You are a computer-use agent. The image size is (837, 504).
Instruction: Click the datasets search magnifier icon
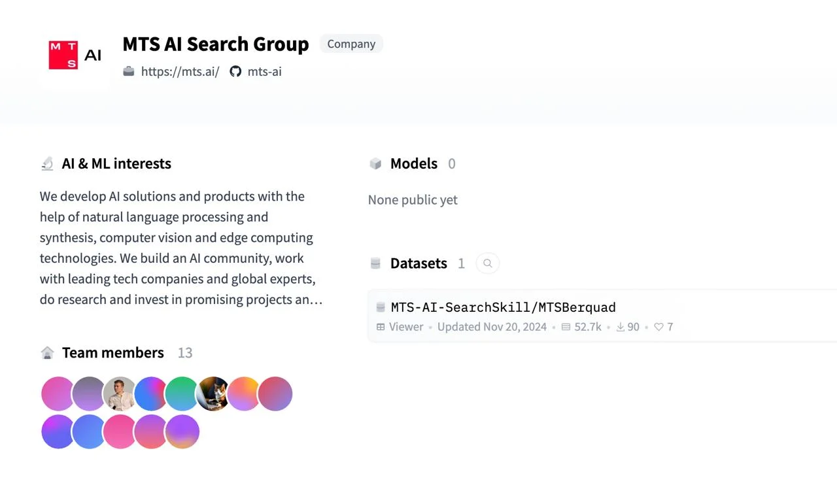point(487,263)
